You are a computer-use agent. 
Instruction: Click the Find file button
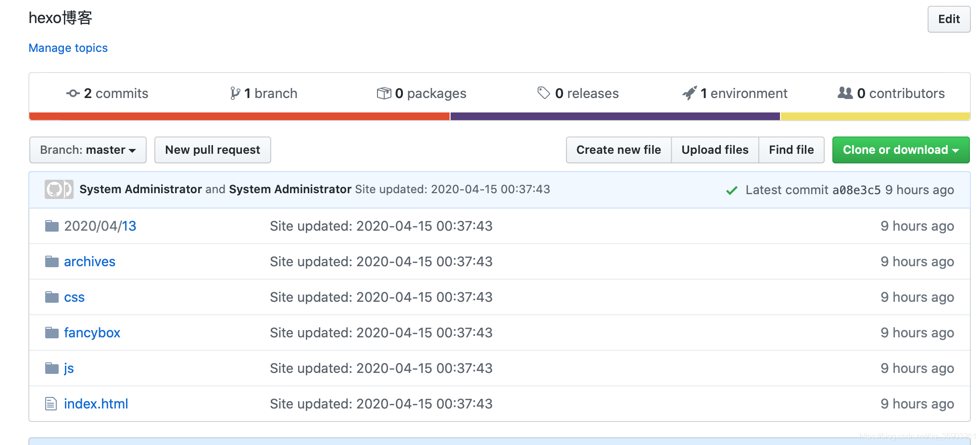click(x=792, y=150)
